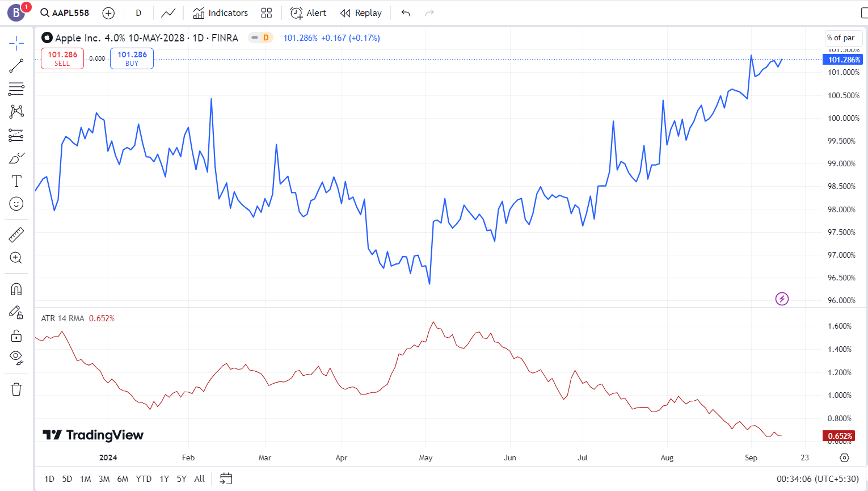
Task: Set time range to 1Y
Action: coord(165,479)
